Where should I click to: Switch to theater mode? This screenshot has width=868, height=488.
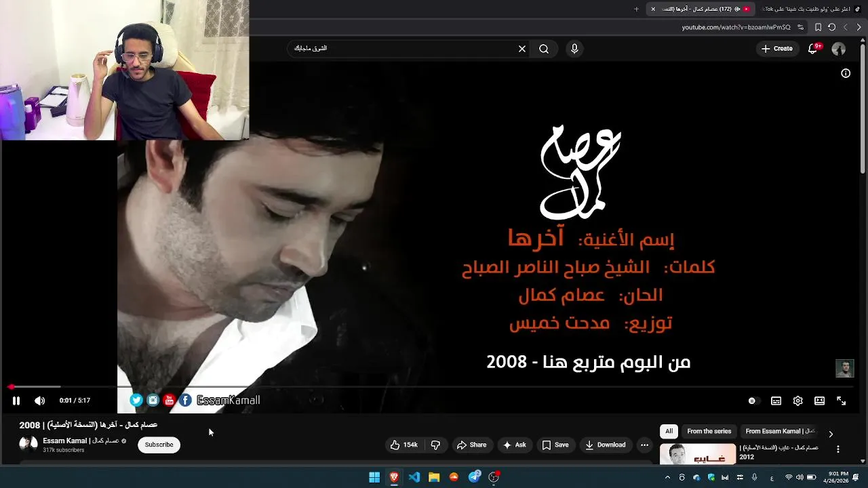coord(819,401)
